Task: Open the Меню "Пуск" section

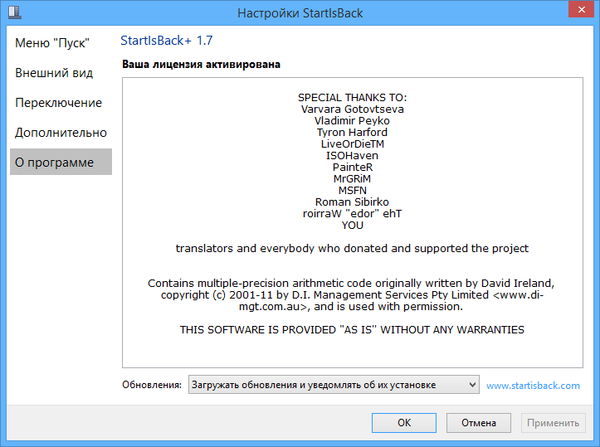Action: [x=52, y=43]
